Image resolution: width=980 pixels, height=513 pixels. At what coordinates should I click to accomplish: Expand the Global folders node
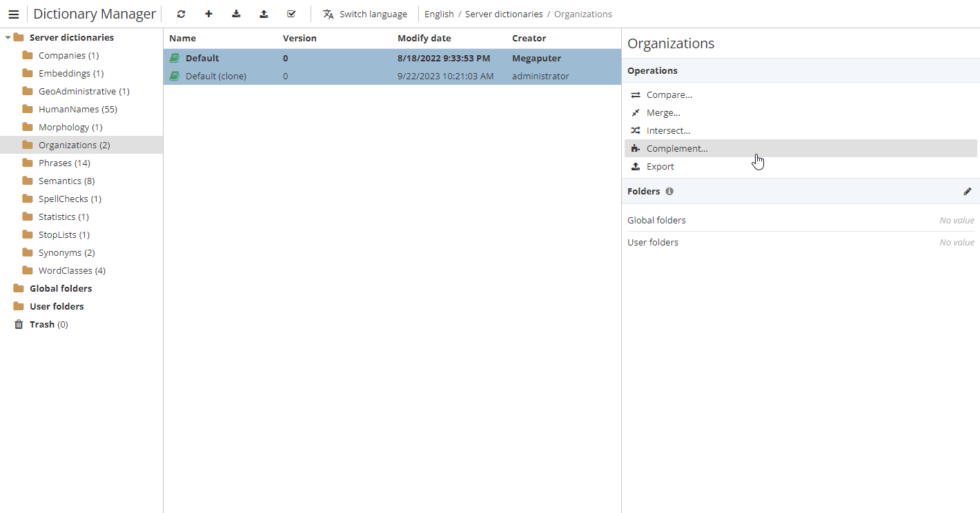click(x=60, y=288)
